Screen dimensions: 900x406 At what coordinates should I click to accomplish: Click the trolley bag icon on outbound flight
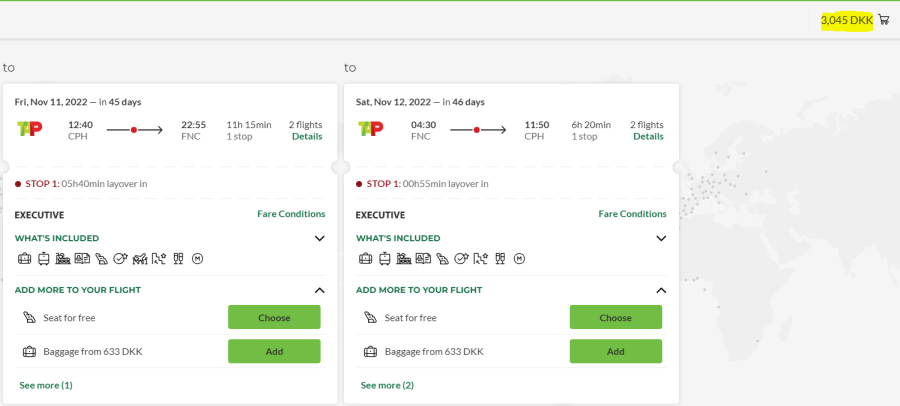(x=44, y=259)
